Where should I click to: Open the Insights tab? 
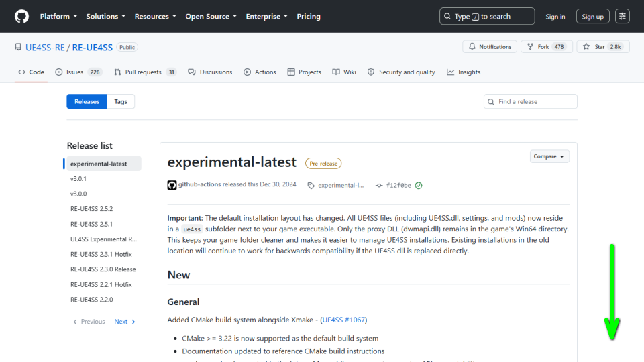tap(464, 72)
